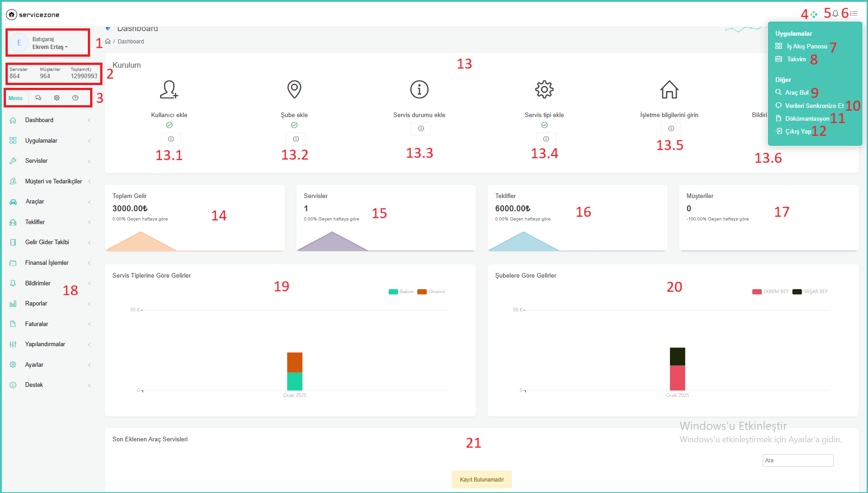Click info button under Şube ekle
Image resolution: width=868 pixels, height=493 pixels.
pos(296,139)
